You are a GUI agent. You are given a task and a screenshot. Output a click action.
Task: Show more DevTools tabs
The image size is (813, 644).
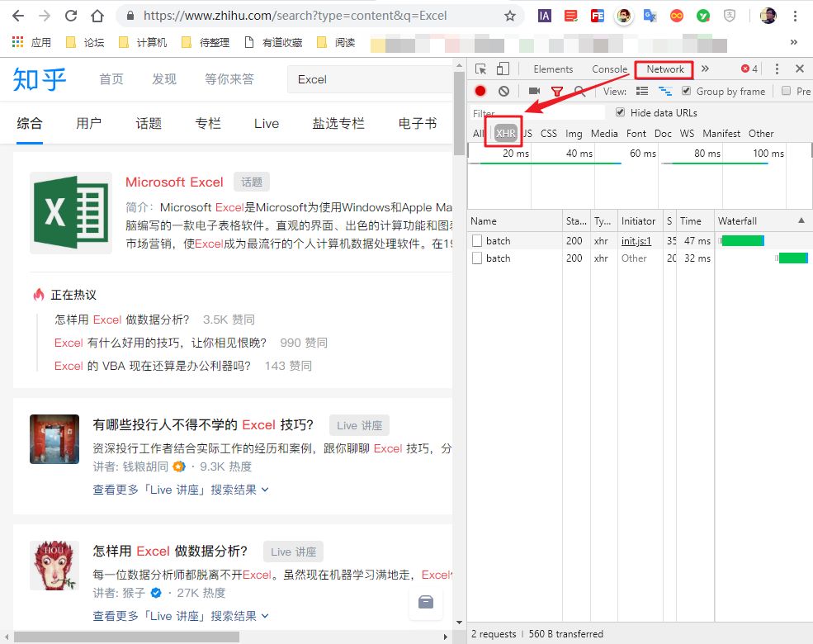(705, 69)
